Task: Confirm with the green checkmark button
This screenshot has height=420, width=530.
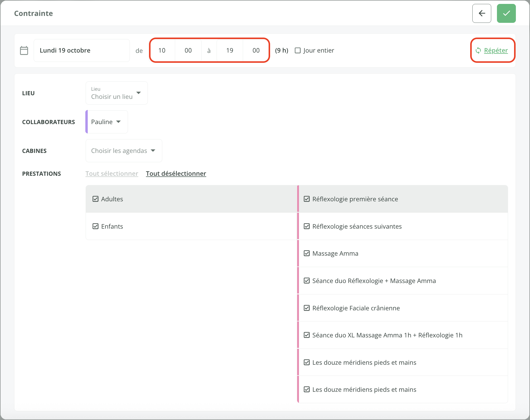Action: point(506,13)
